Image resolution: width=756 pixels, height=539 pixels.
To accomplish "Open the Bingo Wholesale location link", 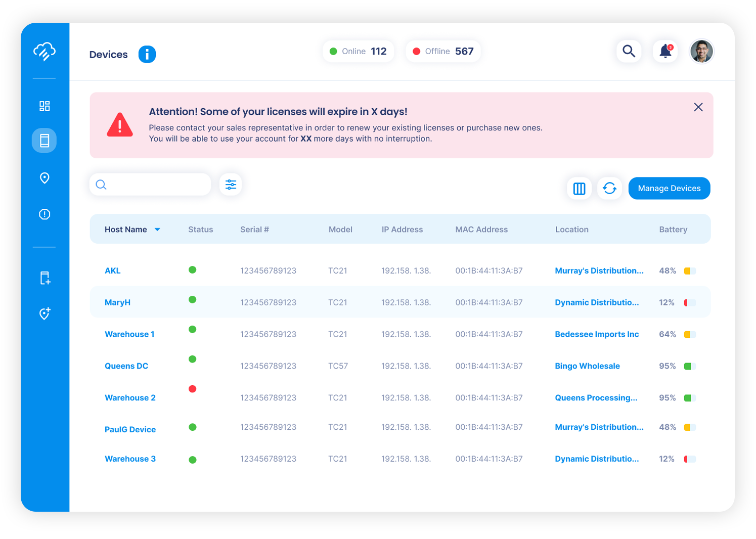I will (x=587, y=366).
